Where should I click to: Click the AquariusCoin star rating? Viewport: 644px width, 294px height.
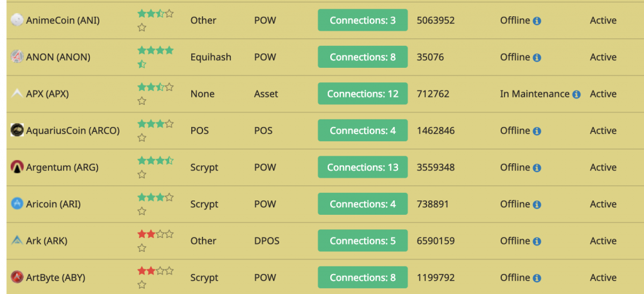pyautogui.click(x=155, y=131)
